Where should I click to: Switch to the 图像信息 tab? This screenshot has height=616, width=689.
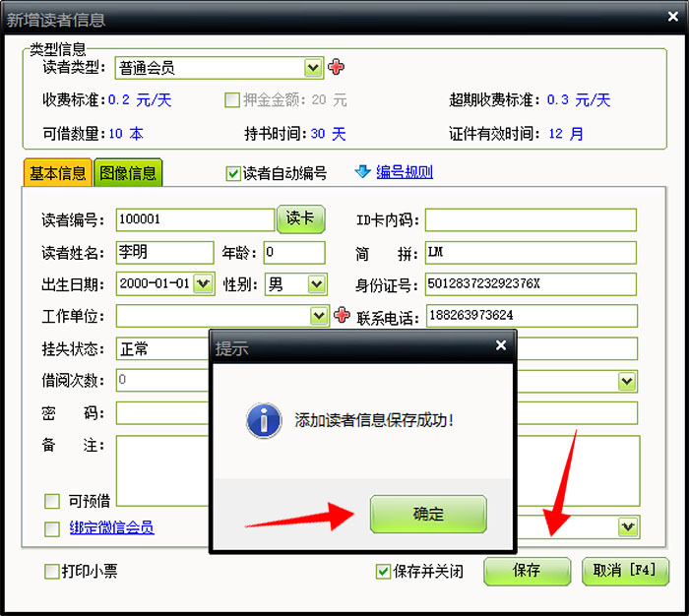tap(128, 172)
